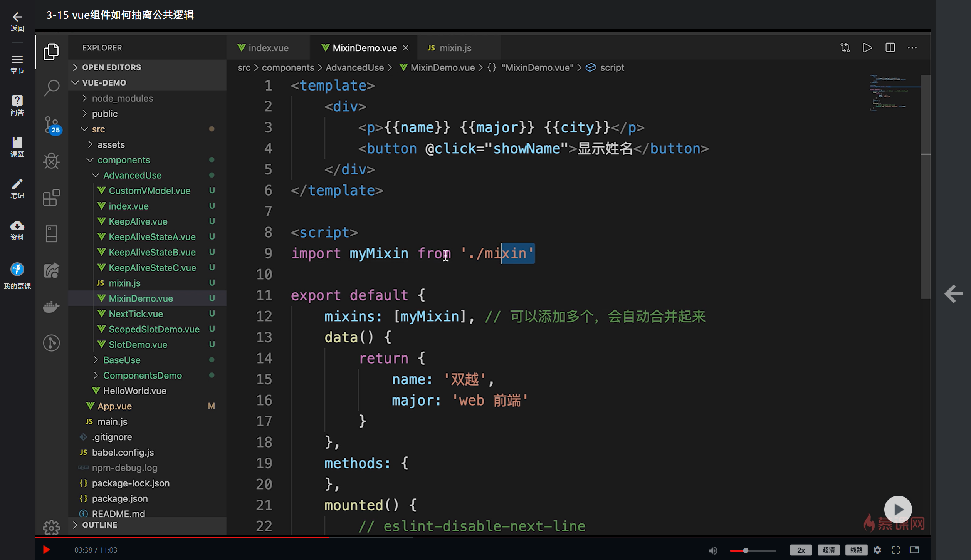Adjust the volume slider
The width and height of the screenshot is (971, 560).
point(753,550)
